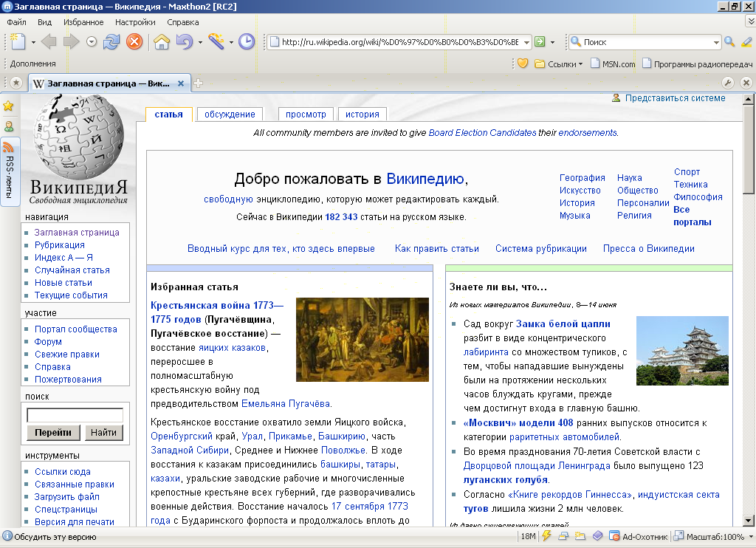The width and height of the screenshot is (756, 548).
Task: Click the wrench icon on the tab bar
Action: pos(728,83)
